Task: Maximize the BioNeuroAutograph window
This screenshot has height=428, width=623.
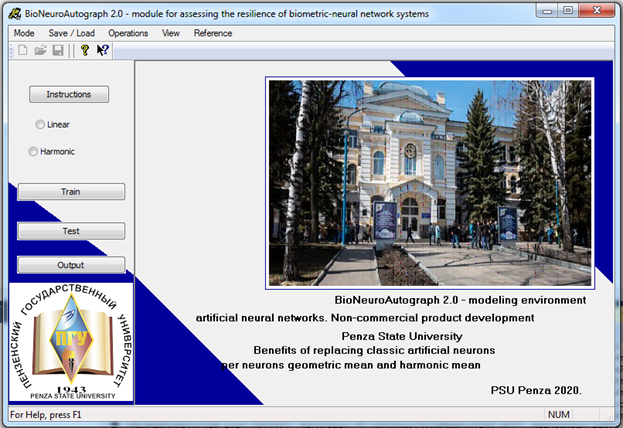Action: (568, 11)
